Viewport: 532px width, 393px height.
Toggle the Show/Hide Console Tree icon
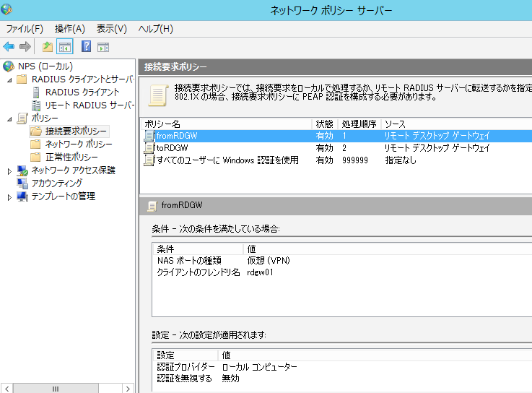[65, 46]
